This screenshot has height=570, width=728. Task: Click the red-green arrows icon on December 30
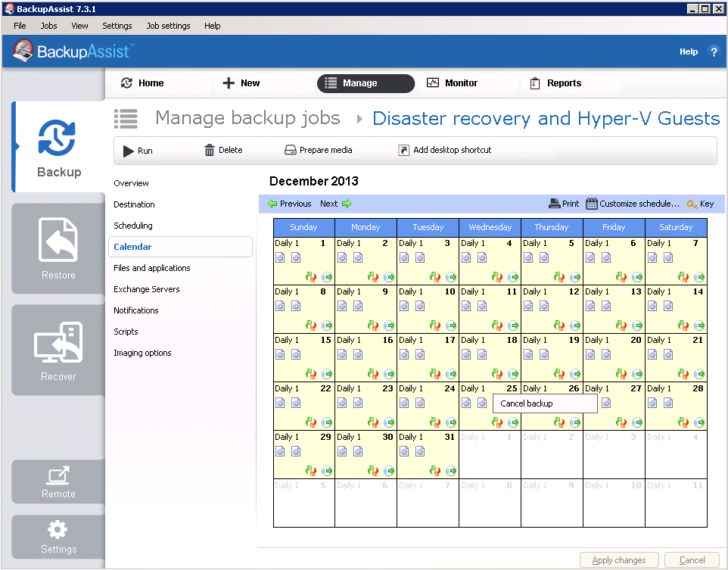coord(373,471)
